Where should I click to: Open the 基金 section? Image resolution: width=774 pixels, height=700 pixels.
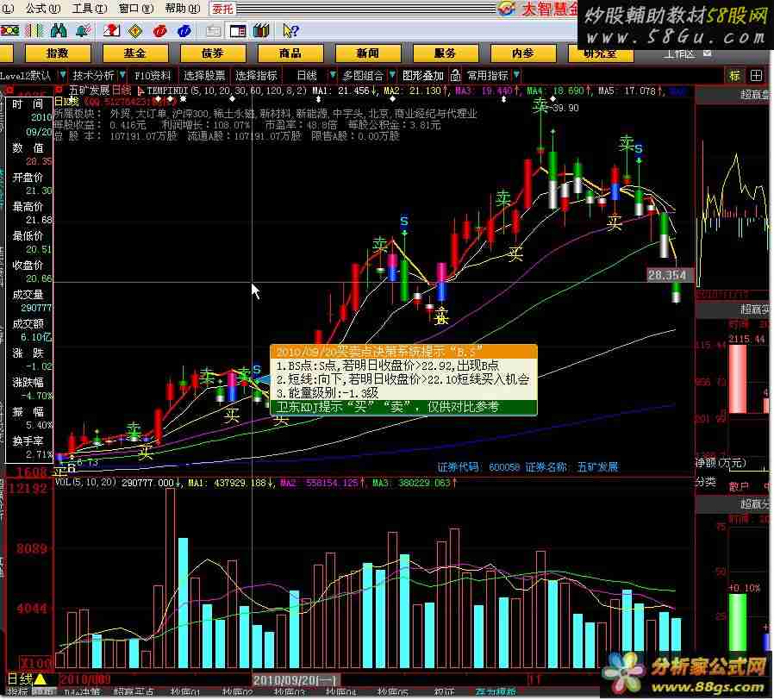click(x=135, y=53)
